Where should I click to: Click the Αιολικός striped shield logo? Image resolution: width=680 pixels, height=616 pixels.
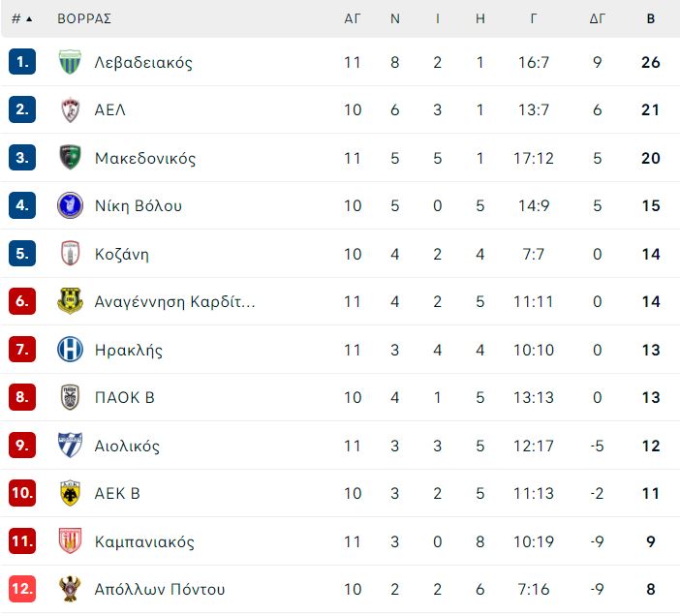[70, 446]
